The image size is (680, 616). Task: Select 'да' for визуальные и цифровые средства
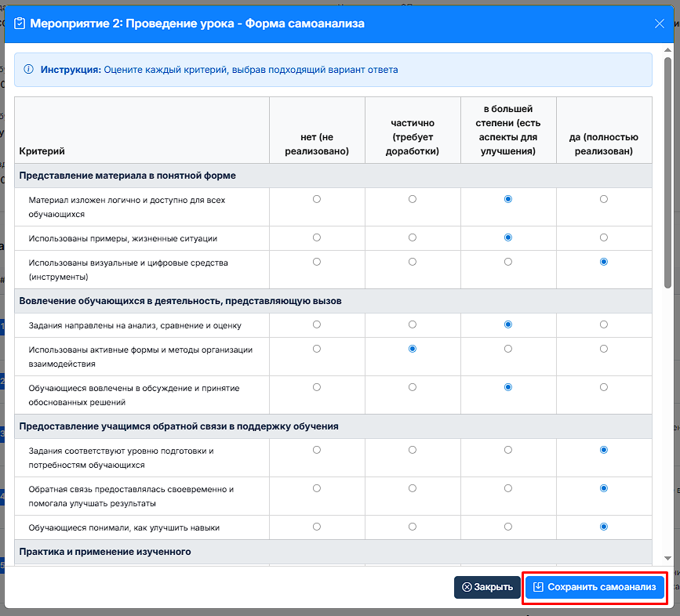[x=604, y=262]
